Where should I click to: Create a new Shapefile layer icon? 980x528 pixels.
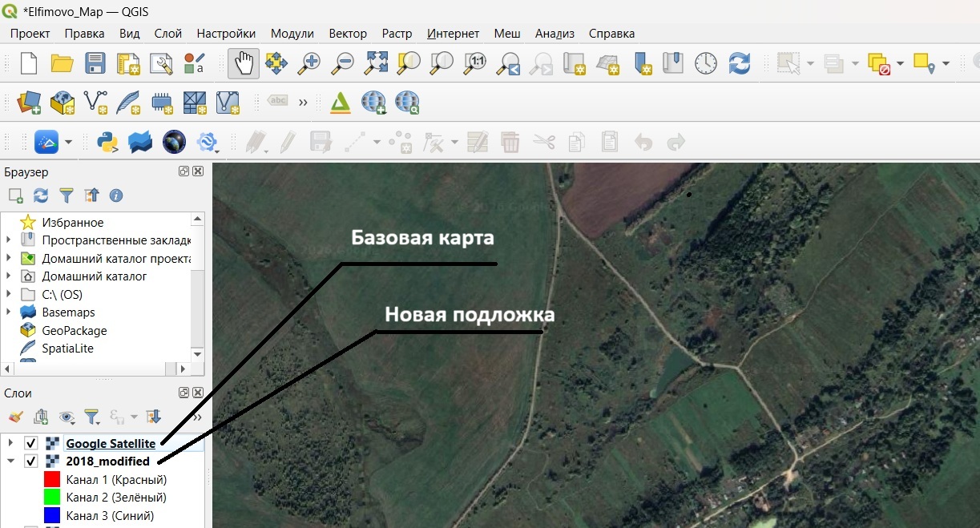pos(95,102)
